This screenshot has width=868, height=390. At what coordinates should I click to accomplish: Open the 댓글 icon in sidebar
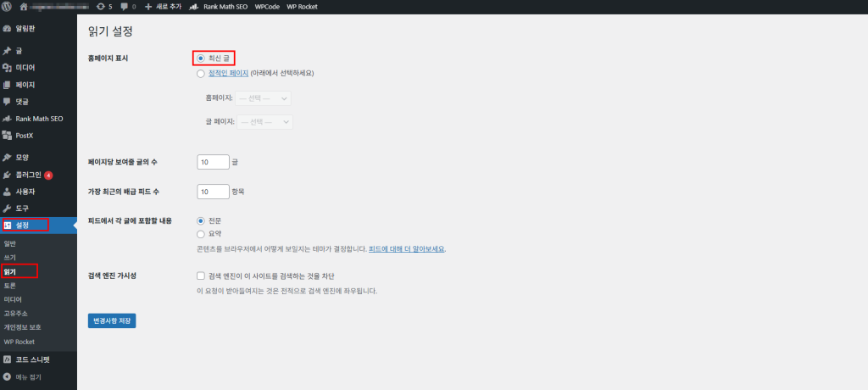point(7,102)
